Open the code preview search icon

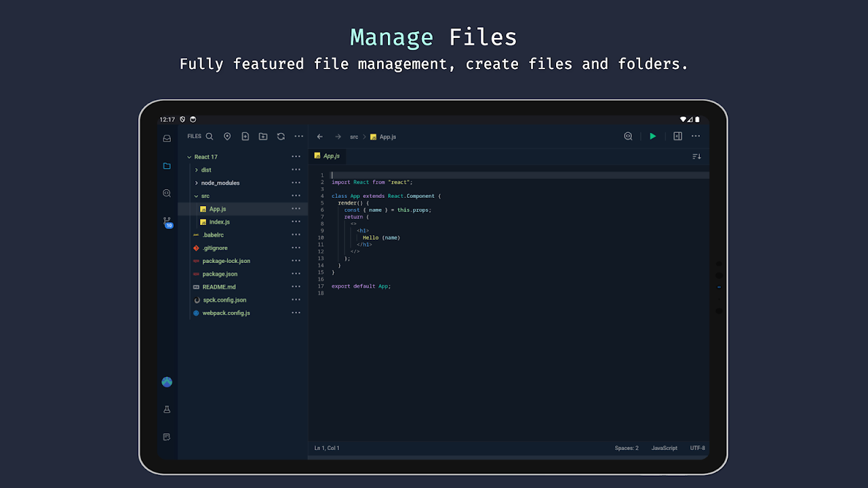tap(628, 136)
